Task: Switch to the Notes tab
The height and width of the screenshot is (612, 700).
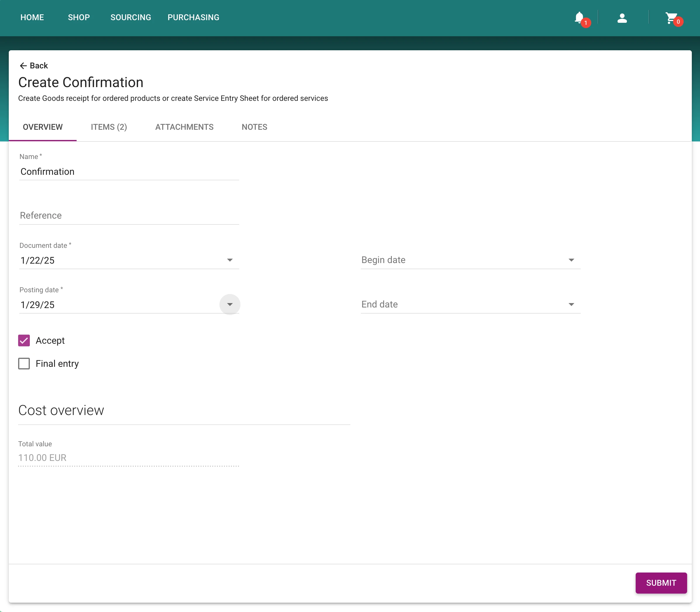Action: coord(254,127)
